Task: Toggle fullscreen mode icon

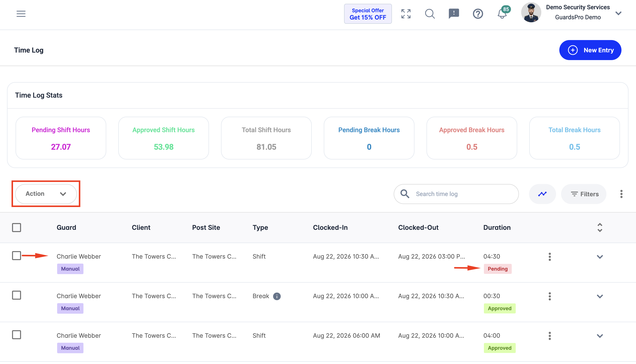Action: click(x=406, y=14)
